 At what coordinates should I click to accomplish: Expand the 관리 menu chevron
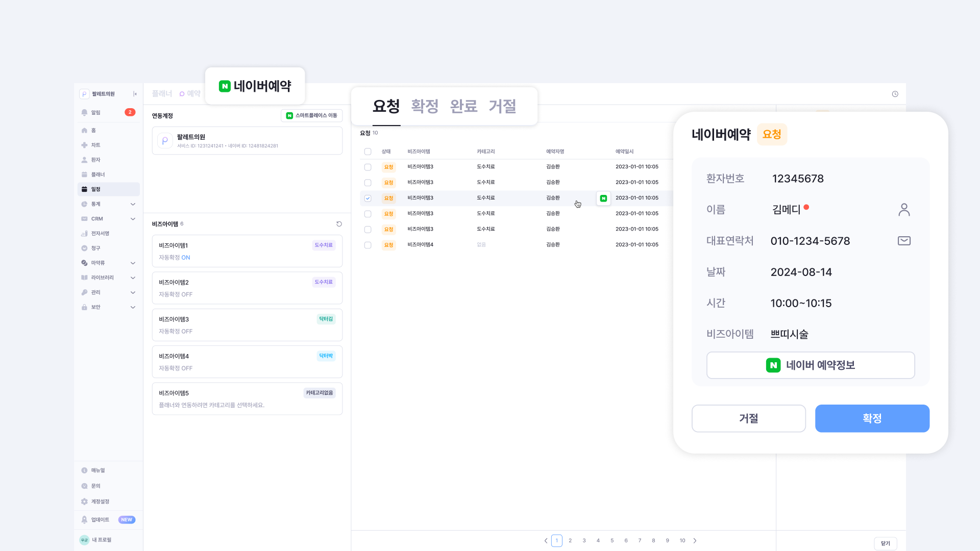point(133,292)
